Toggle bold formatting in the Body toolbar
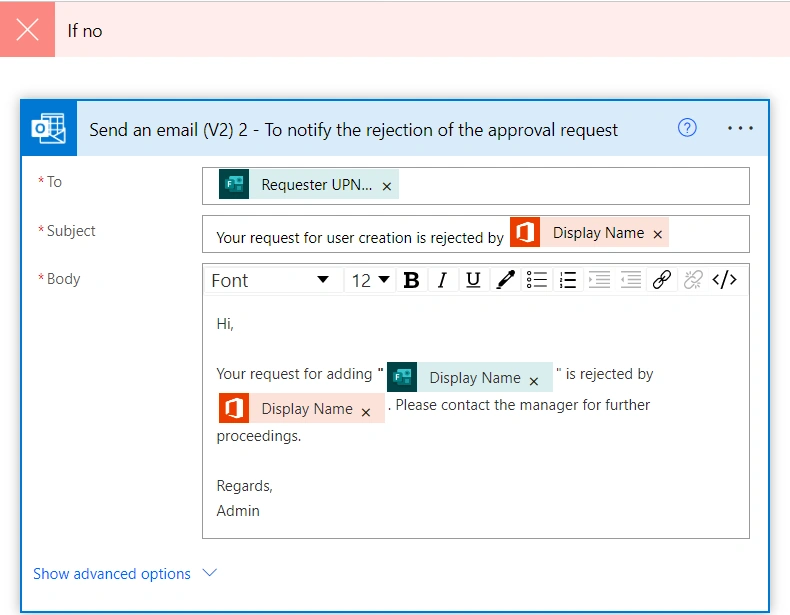The width and height of the screenshot is (790, 615). coord(411,280)
